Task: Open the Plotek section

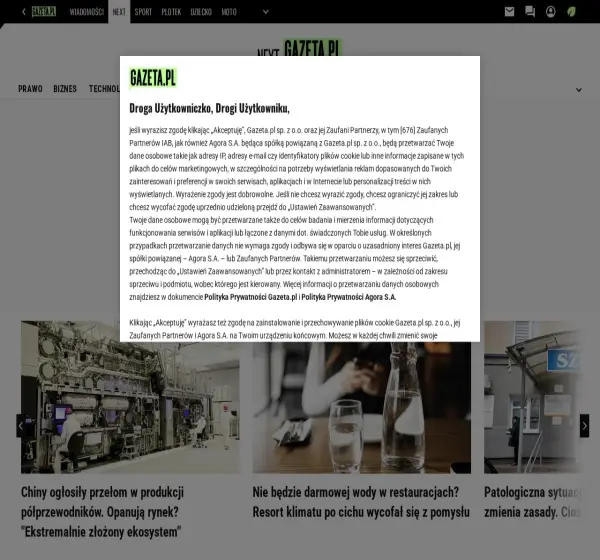Action: [x=171, y=12]
